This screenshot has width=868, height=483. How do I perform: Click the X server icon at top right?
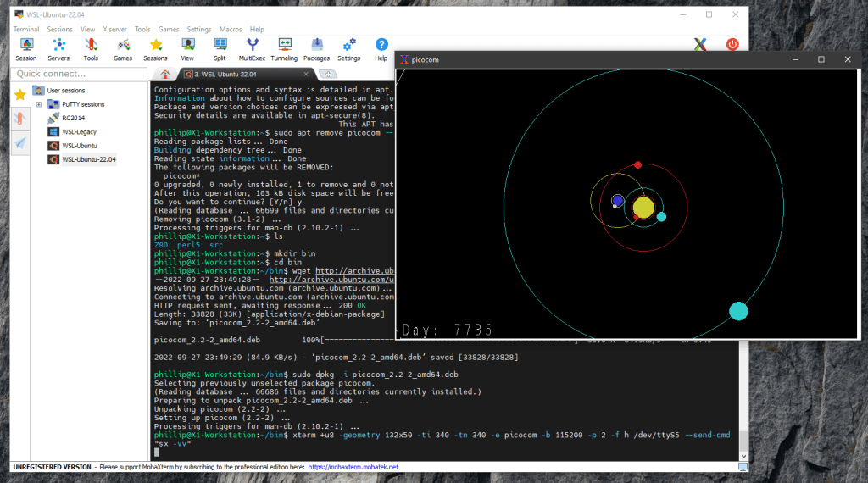pos(700,45)
